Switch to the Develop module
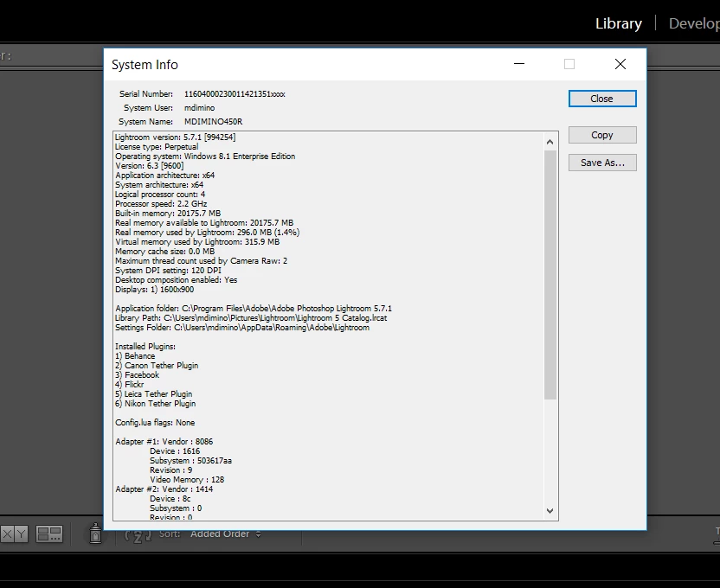 coord(694,23)
